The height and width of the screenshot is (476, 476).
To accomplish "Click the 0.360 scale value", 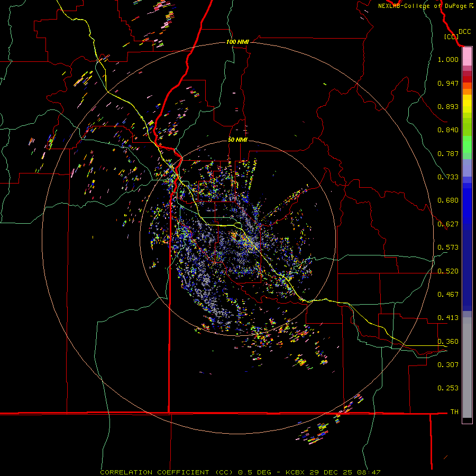I will coord(448,342).
